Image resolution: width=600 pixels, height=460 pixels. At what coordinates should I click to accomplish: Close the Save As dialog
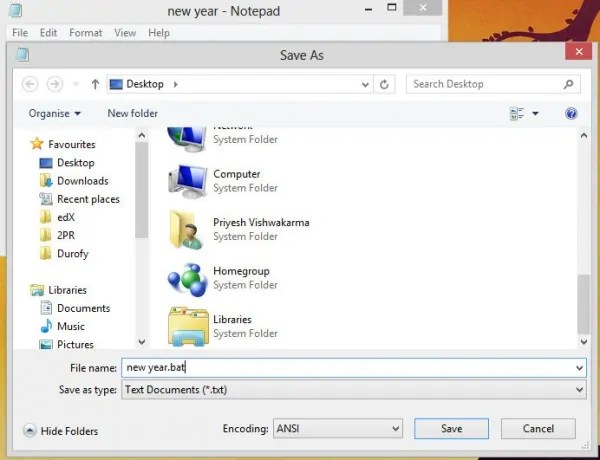coord(579,51)
